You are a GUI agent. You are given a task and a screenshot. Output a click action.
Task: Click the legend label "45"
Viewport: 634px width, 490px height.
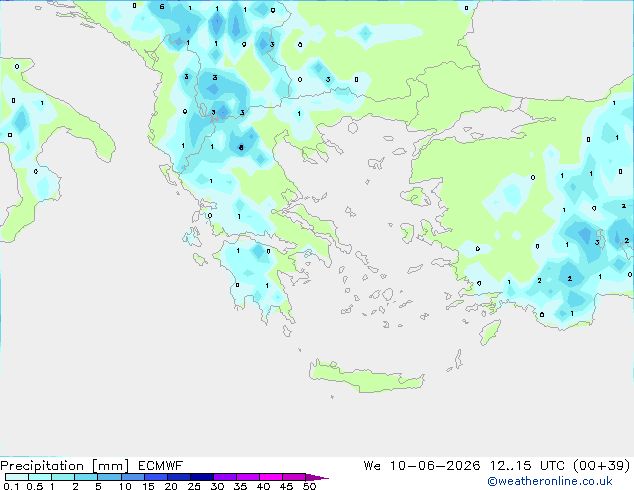(x=286, y=486)
